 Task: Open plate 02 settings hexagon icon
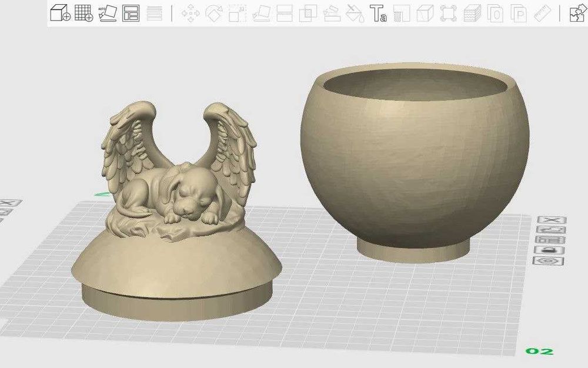548,261
